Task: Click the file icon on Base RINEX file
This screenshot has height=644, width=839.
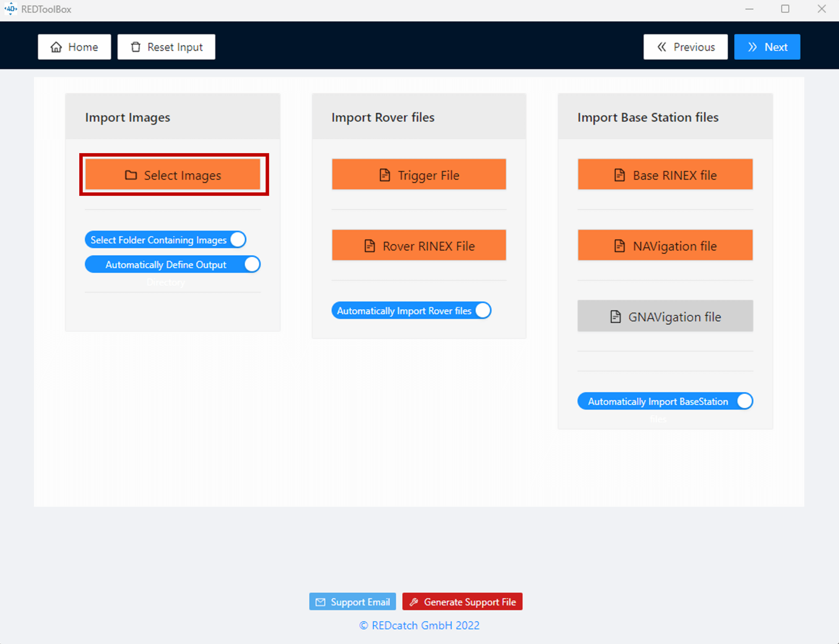Action: coord(619,175)
